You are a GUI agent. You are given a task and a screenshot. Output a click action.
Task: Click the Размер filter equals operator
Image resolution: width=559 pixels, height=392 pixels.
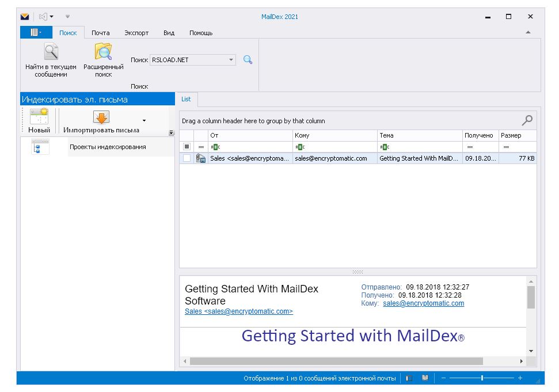(x=506, y=147)
